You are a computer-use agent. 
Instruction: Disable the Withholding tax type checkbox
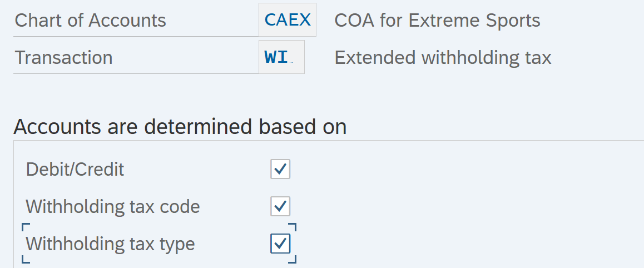click(x=280, y=244)
